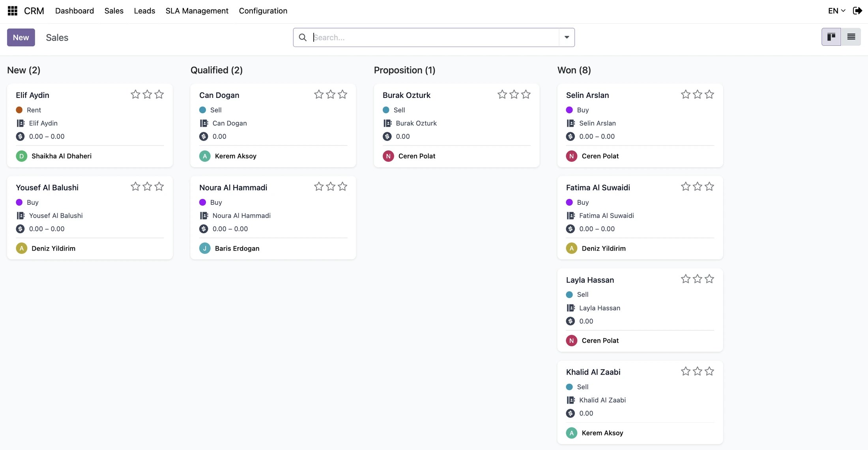Click Deniz Yildirim avatar on Fatima Al Suwaidi card
Image resolution: width=868 pixels, height=450 pixels.
tap(572, 248)
